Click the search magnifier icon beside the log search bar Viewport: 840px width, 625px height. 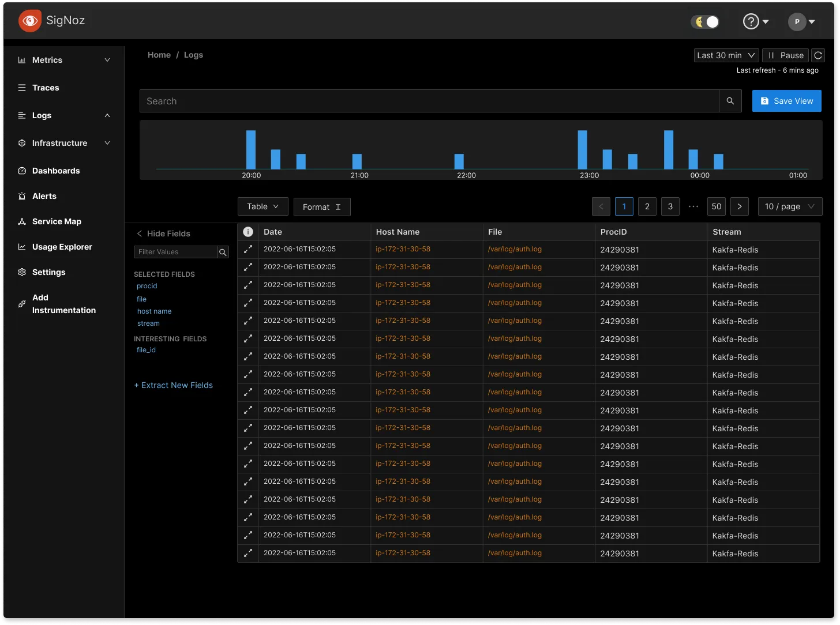tap(730, 101)
